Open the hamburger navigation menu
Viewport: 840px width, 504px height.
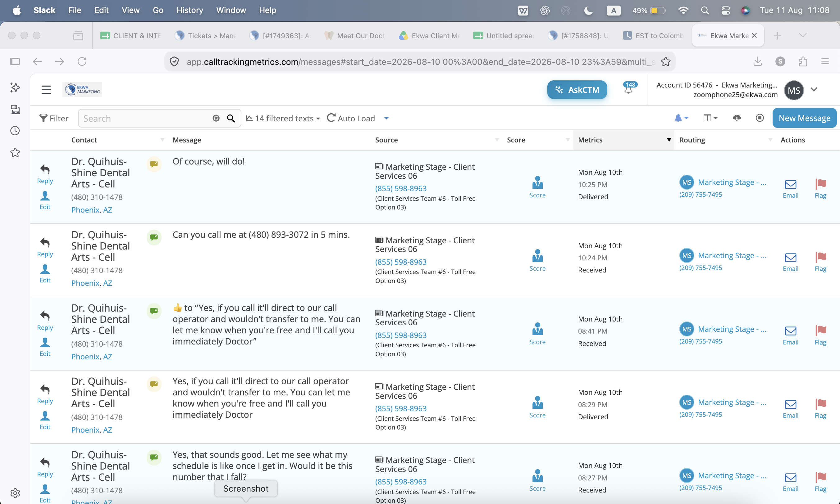[x=46, y=90]
